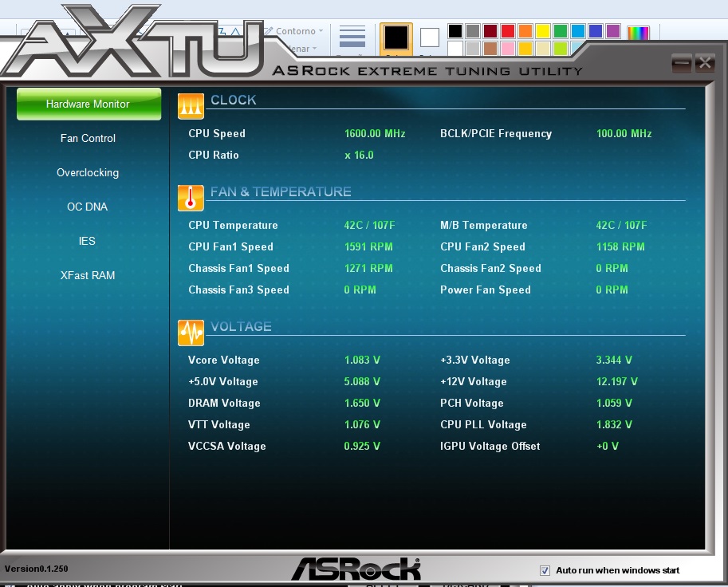The width and height of the screenshot is (728, 587).
Task: Open the XFast RAM section
Action: click(88, 276)
